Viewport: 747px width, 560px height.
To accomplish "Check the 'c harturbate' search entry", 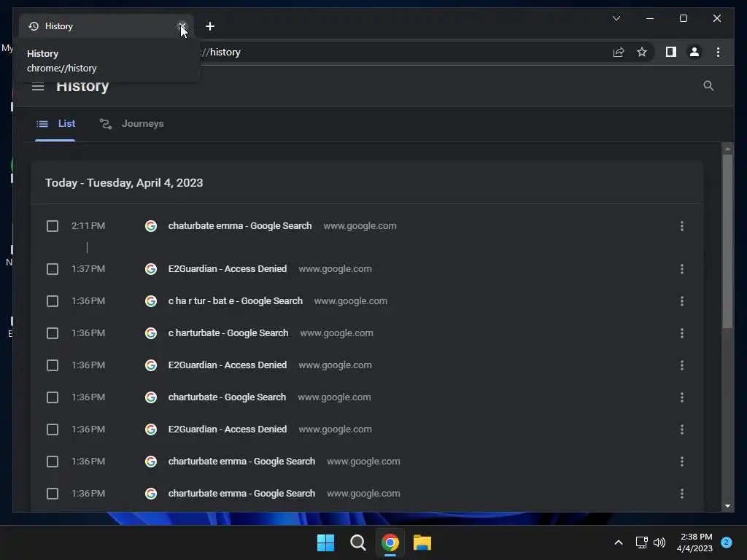I will coord(53,333).
